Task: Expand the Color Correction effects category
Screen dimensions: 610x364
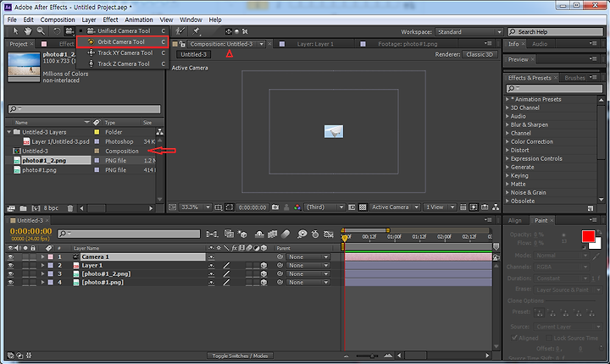Action: pyautogui.click(x=507, y=141)
